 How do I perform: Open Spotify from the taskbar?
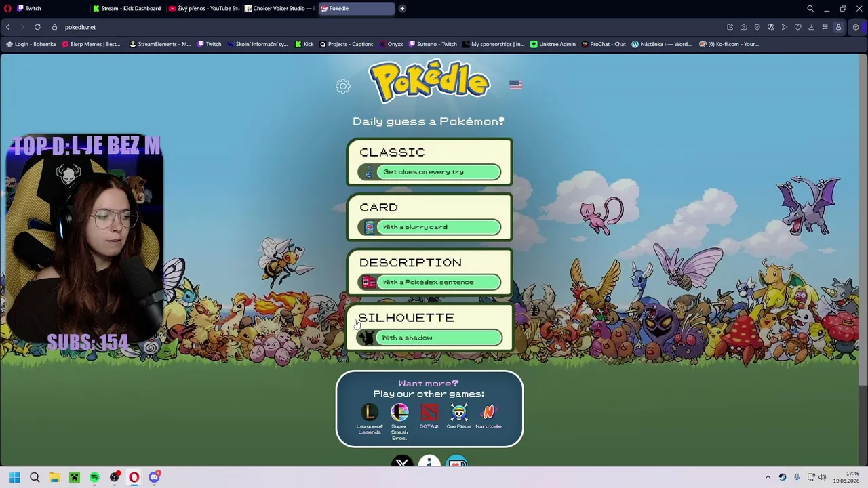click(x=94, y=477)
